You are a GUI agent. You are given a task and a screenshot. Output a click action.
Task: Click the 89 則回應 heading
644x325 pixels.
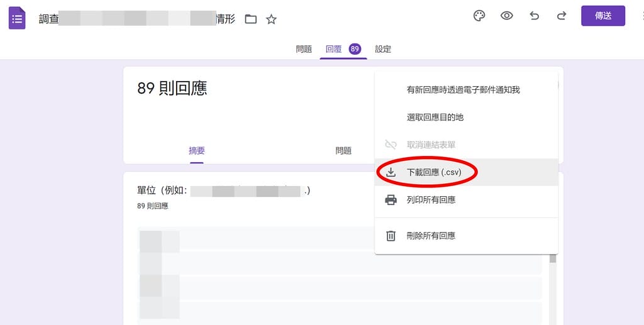(x=172, y=88)
